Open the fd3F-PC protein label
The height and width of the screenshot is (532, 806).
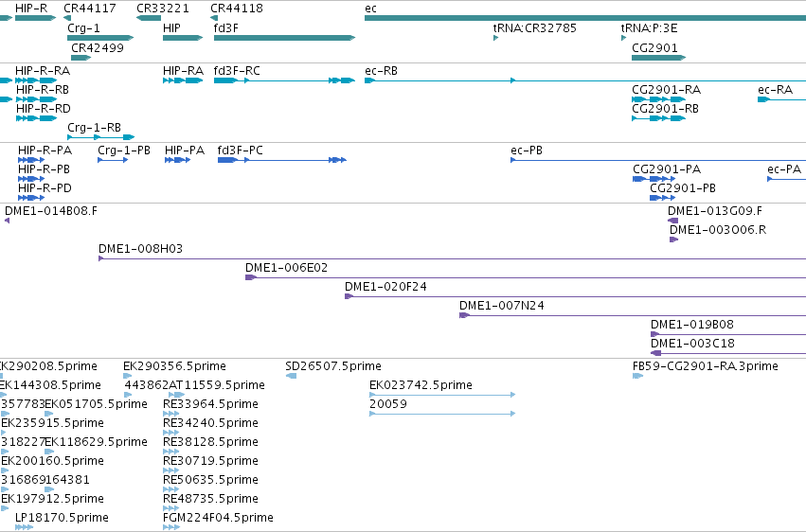pos(240,150)
